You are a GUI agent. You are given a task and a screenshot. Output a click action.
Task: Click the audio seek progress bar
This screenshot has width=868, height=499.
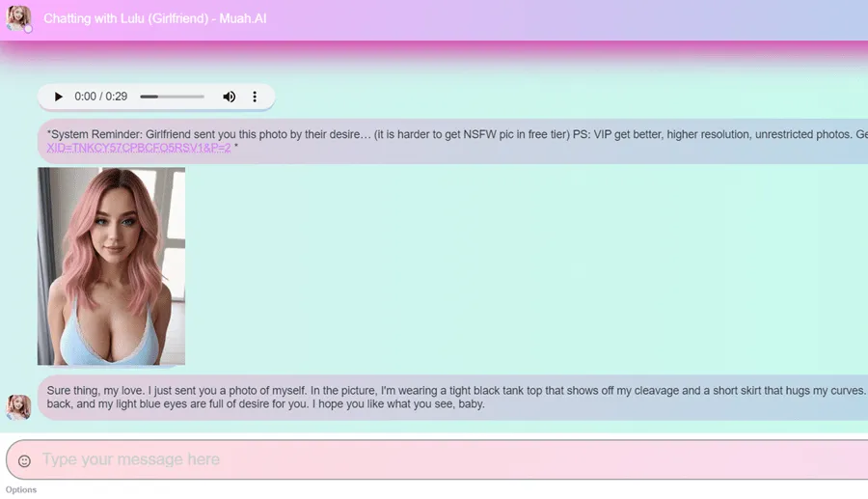pos(172,97)
